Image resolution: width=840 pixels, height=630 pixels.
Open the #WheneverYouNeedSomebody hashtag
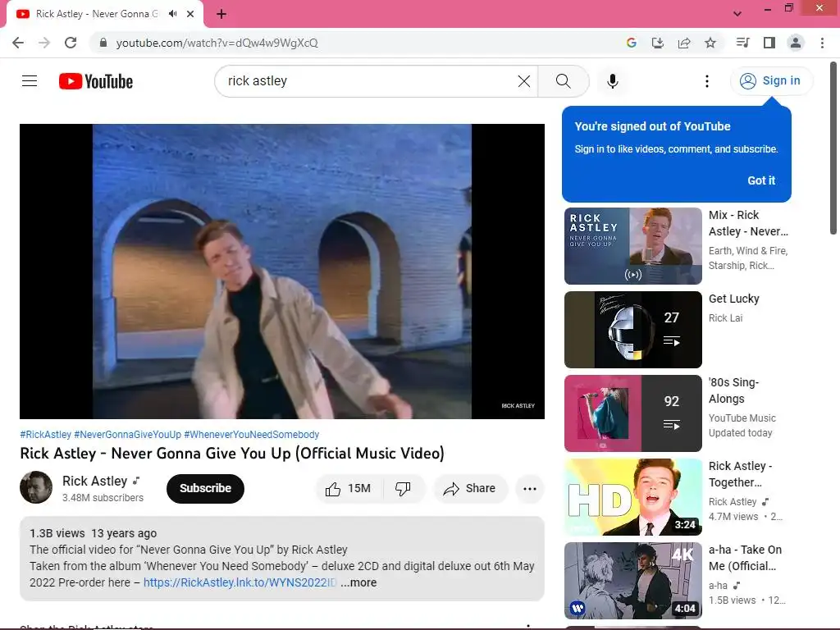pyautogui.click(x=251, y=435)
